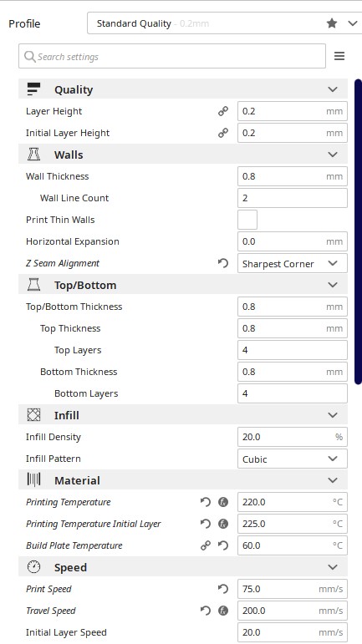Open the Z Seam Alignment dropdown
Image resolution: width=362 pixels, height=644 pixels.
[x=292, y=263]
